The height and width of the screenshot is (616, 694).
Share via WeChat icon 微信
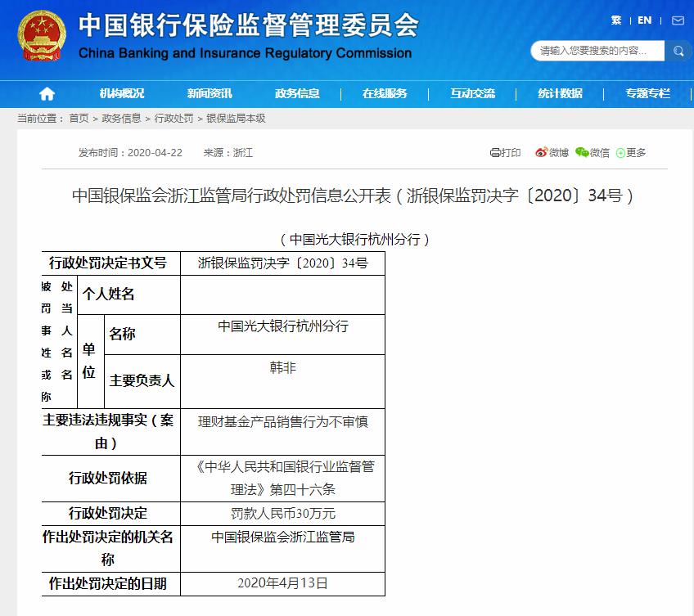click(593, 153)
